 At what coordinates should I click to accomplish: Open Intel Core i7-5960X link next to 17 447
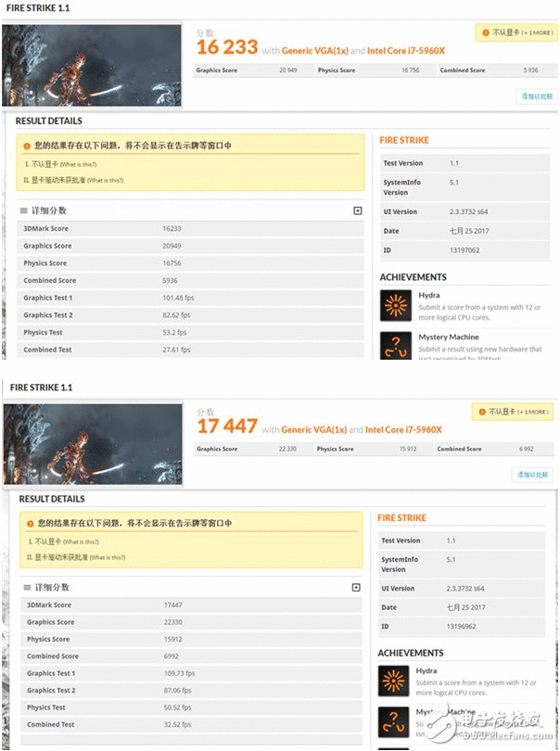403,429
